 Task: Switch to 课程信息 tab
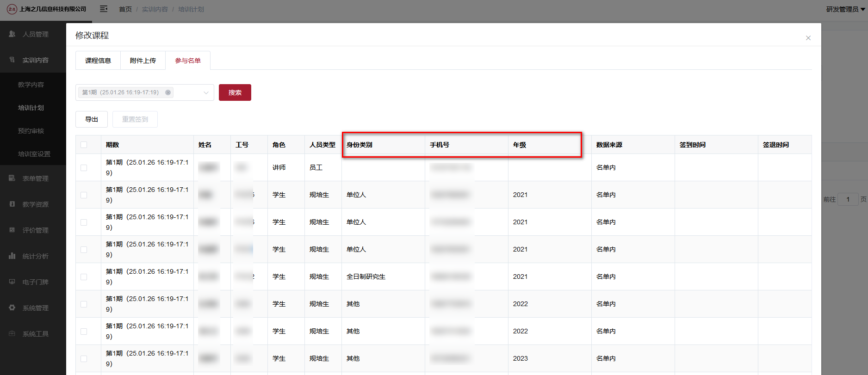coord(98,61)
